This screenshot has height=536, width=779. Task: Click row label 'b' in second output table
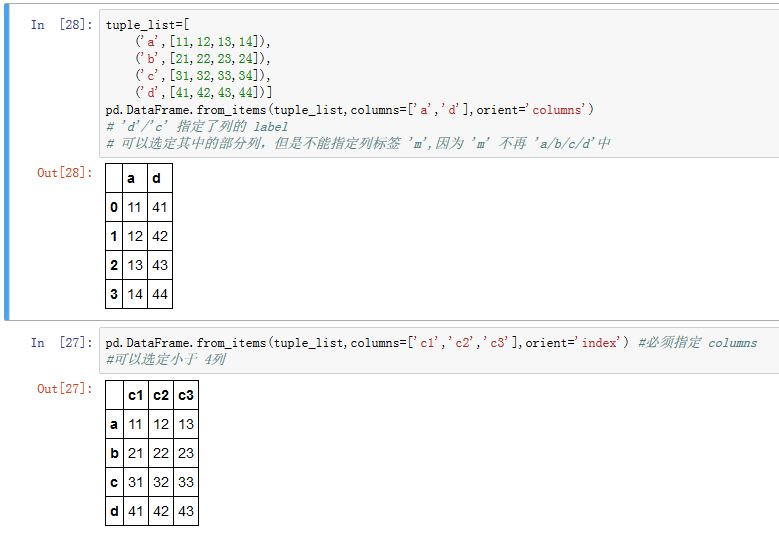[114, 453]
